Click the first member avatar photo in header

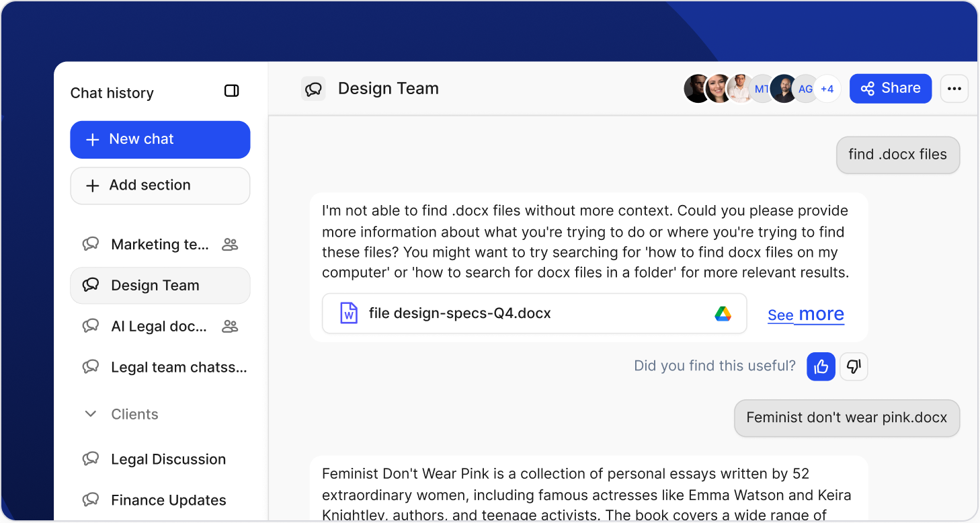click(x=697, y=89)
